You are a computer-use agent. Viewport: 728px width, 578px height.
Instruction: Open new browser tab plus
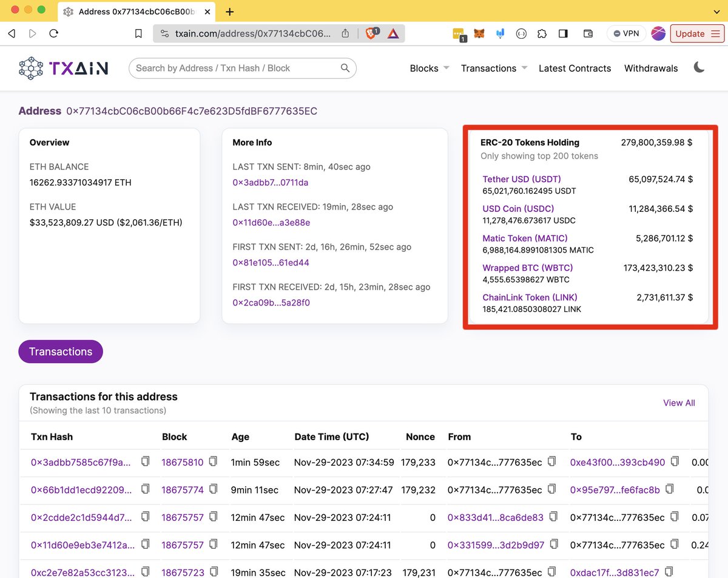[x=230, y=12]
